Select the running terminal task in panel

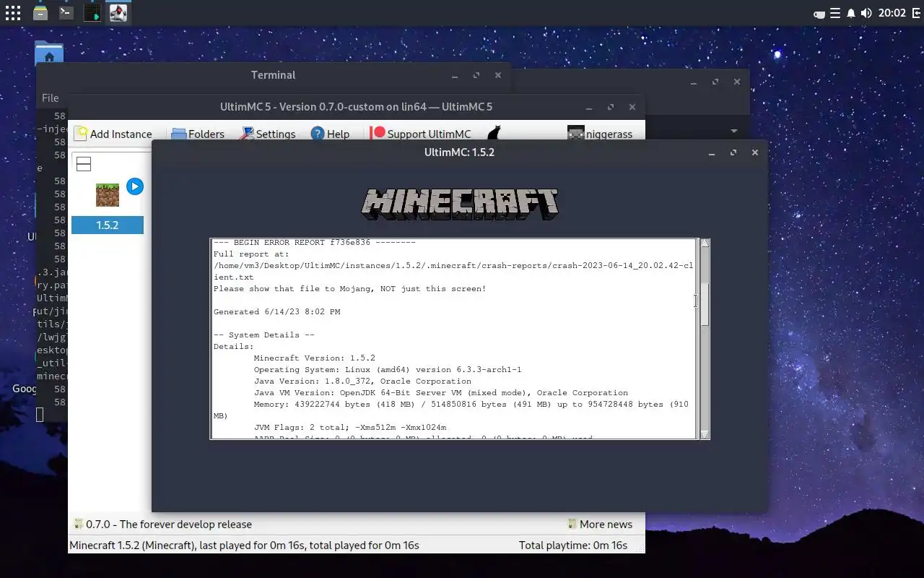92,13
